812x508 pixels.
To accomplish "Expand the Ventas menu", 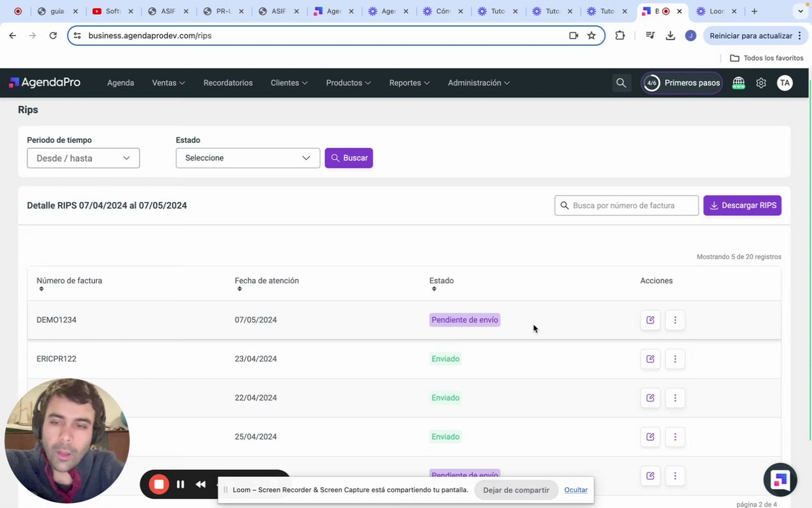I will pyautogui.click(x=168, y=83).
